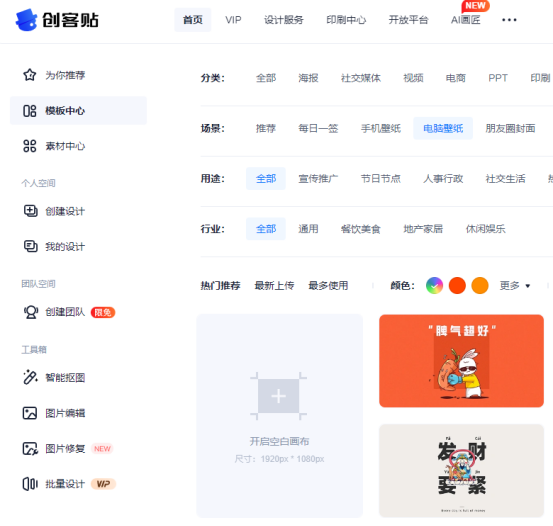Viewport: 553px width, 526px height.
Task: Sort templates by 最新上传
Action: (x=274, y=285)
